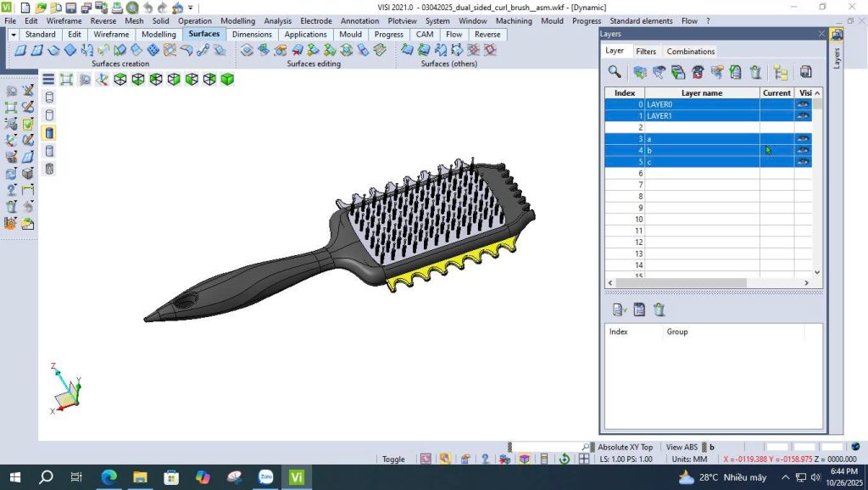Click the first Surfaces creation tool icon
This screenshot has width=868, height=490.
[19, 50]
